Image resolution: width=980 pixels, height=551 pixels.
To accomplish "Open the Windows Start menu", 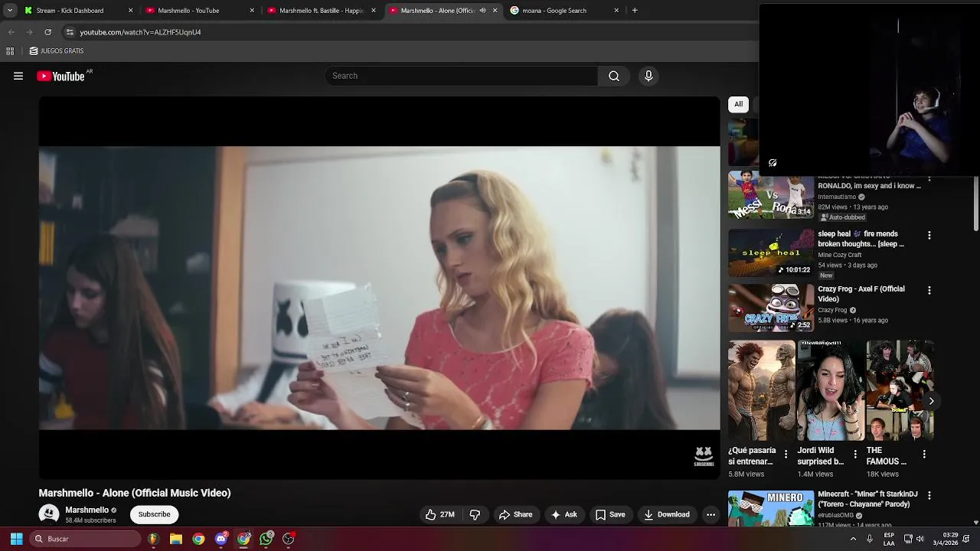I will tap(16, 539).
